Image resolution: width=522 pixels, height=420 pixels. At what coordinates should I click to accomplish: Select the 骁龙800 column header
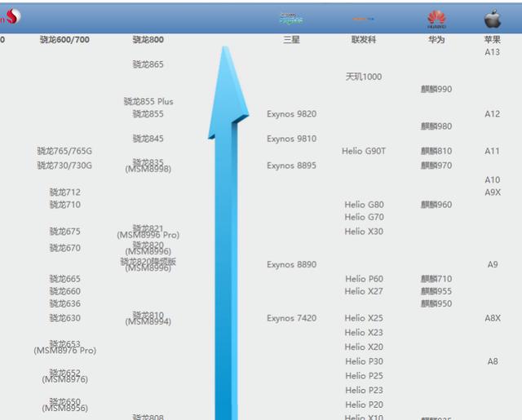pyautogui.click(x=148, y=40)
